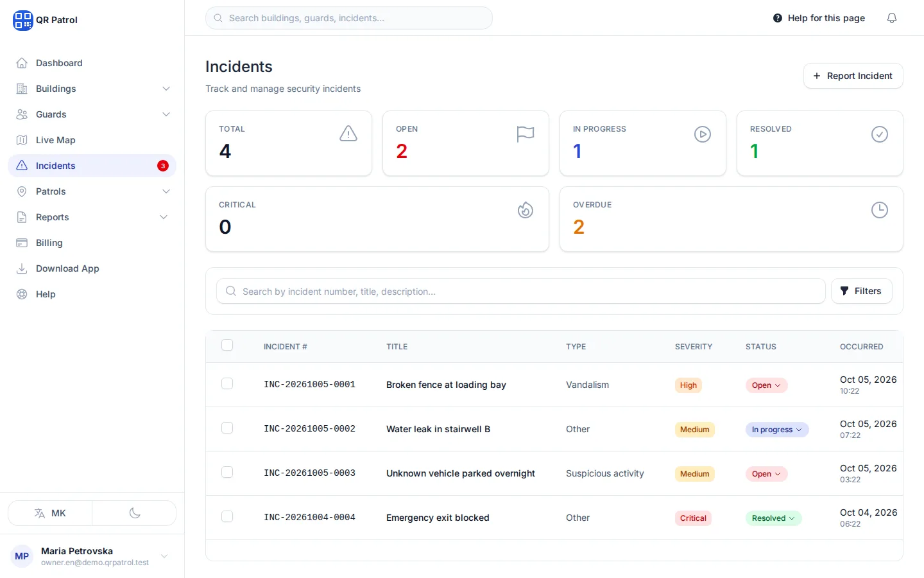Screen dimensions: 924x578
Task: Check the box for INC-20261005-0002
Action: (227, 428)
